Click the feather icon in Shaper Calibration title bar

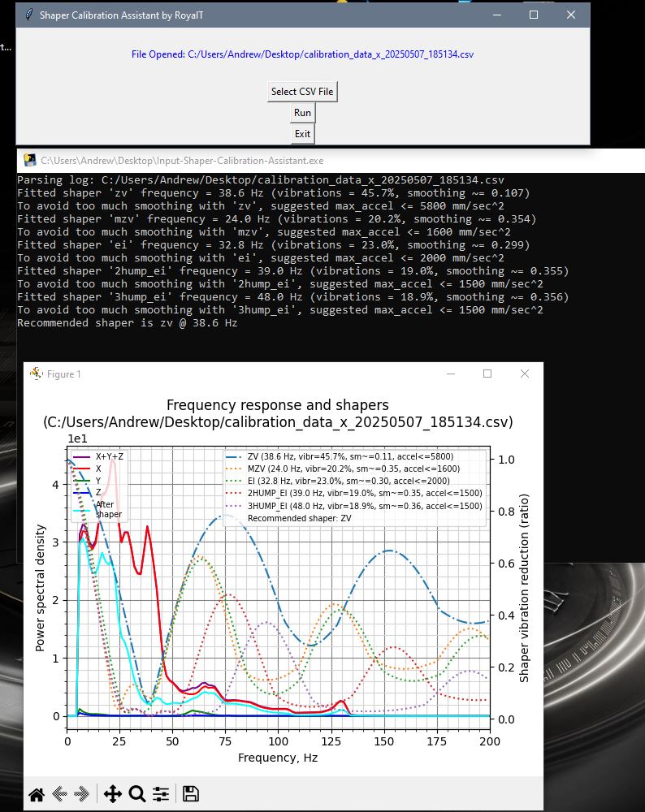coord(29,15)
